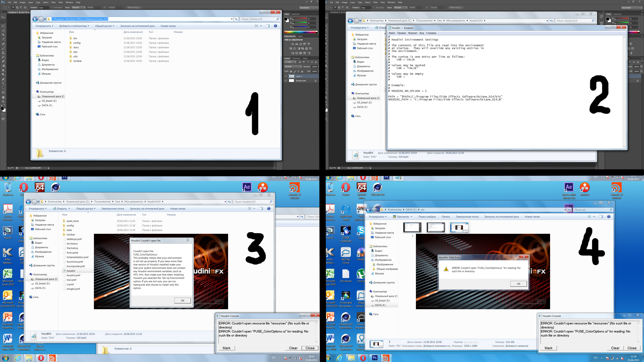
Task: Adjust R slider in Photoshop behind Octane_h14 window
Action: pos(300,19)
